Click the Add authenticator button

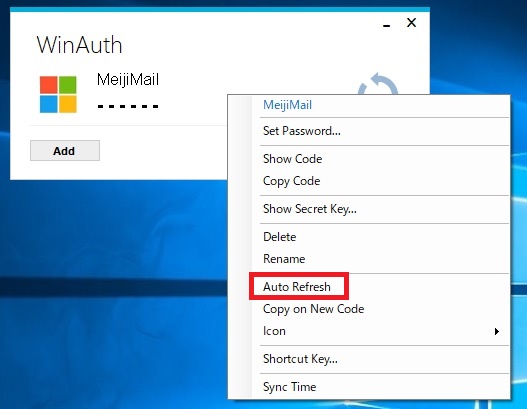click(x=65, y=151)
